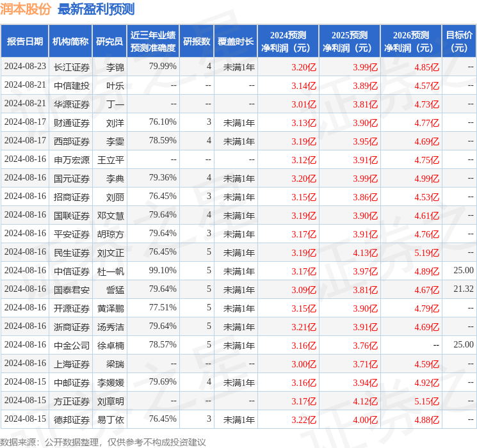Screen dimensions: 477x448
Task: Click analyst name 李锦
Action: [x=115, y=67]
